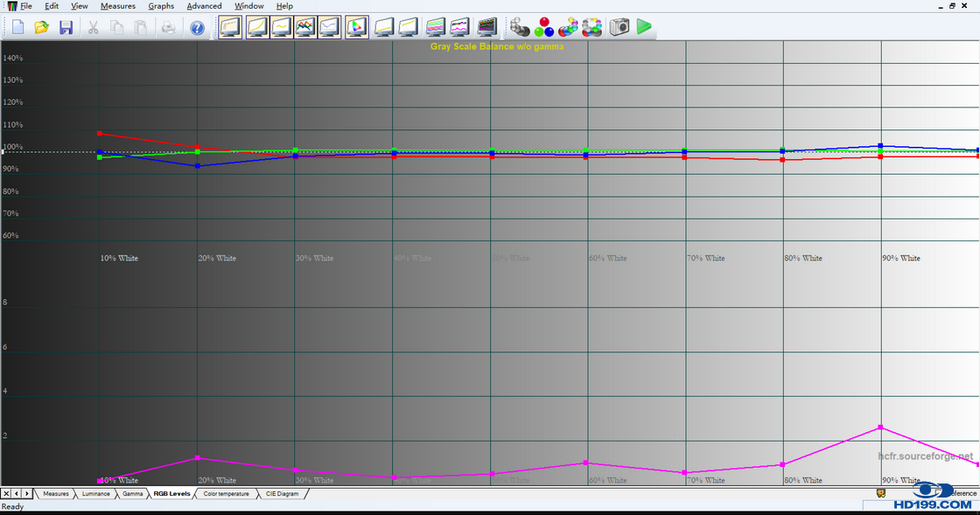Open the View menu
This screenshot has width=980, height=515.
pyautogui.click(x=80, y=5)
